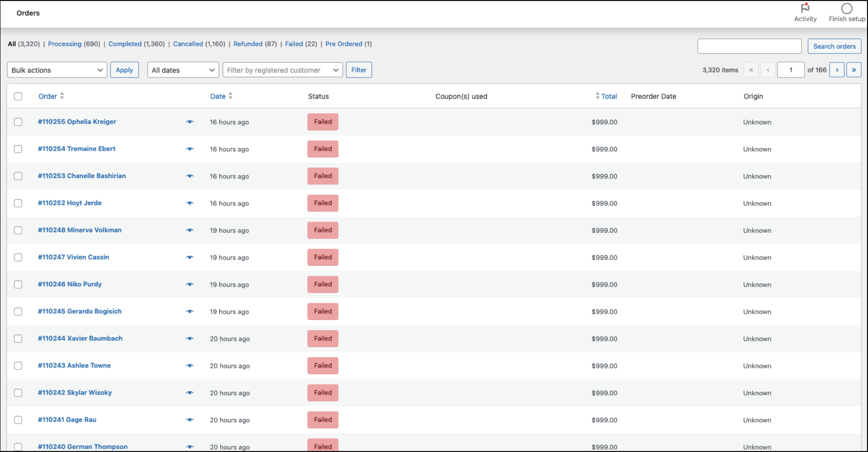This screenshot has width=868, height=452.
Task: Show only Refunded orders
Action: click(x=248, y=44)
